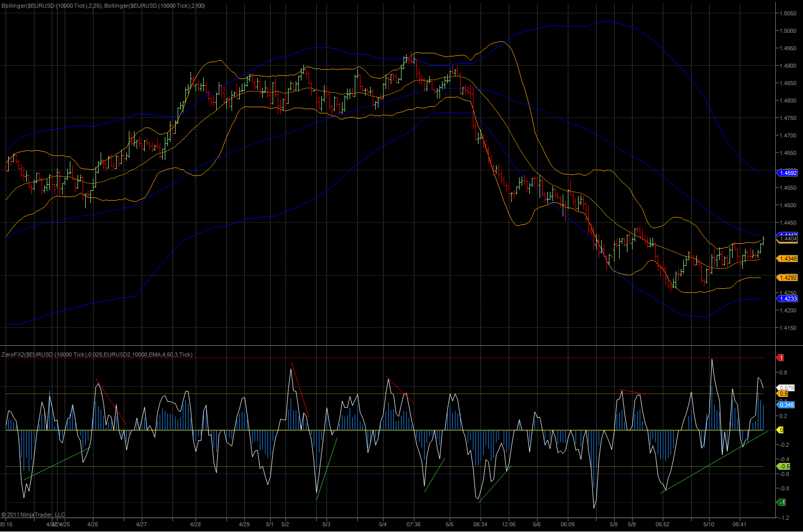The width and height of the screenshot is (803, 532).
Task: Click the white 0.579 indicator value marker
Action: 787,388
